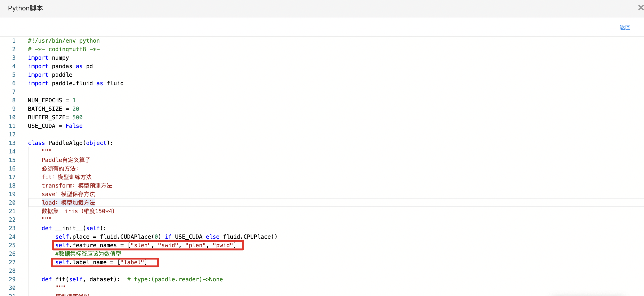
Task: Click the Python脚本 dialog title
Action: [x=25, y=8]
